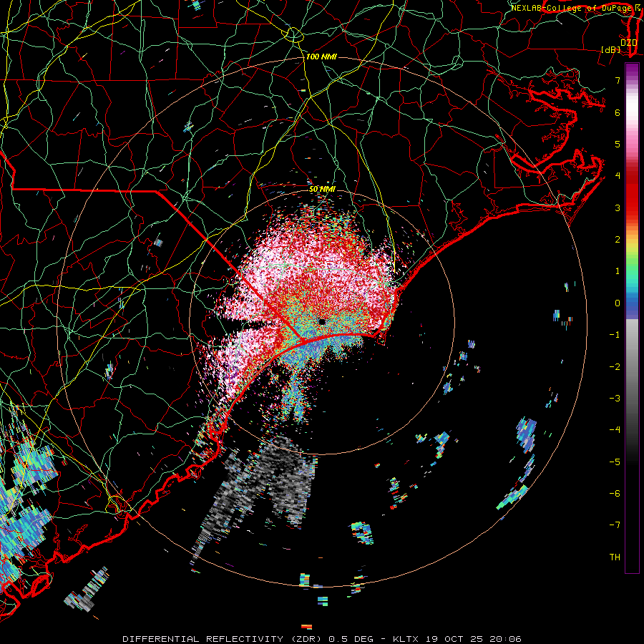Image resolution: width=644 pixels, height=644 pixels.
Task: Click the "0" value on the color scale
Action: click(x=618, y=303)
